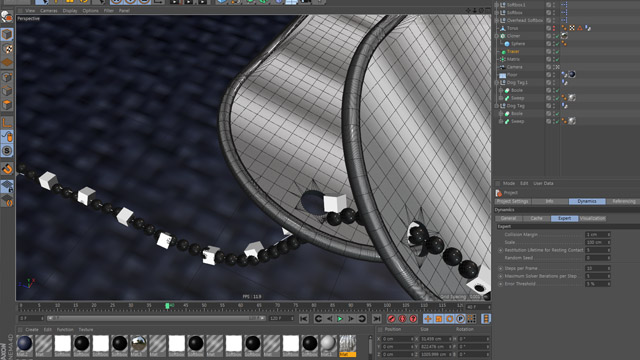Click timeline playhead marker near frame 40
Viewport: 640px width, 360px height.
(167, 306)
